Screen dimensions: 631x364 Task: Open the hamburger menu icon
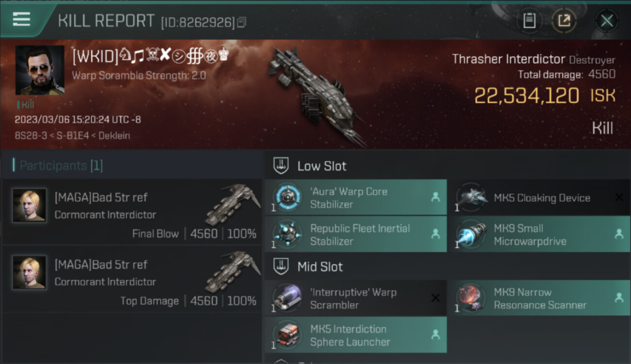click(21, 19)
